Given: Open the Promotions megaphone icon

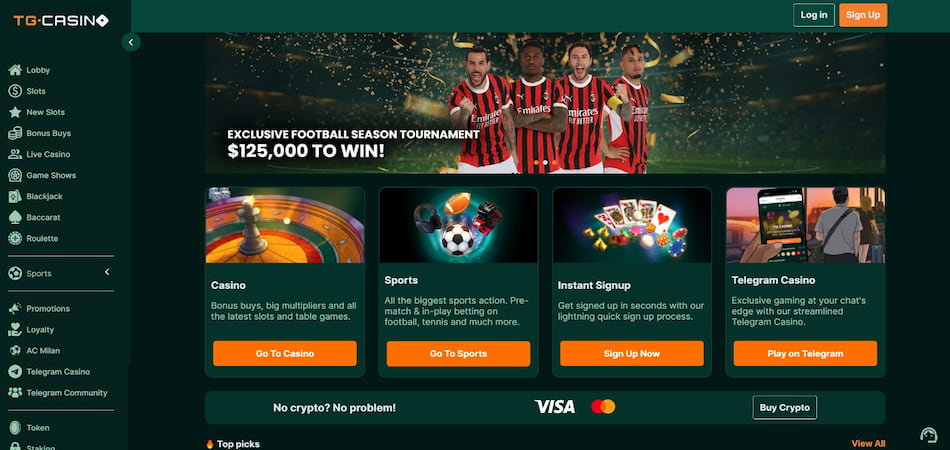Looking at the screenshot, I should click(x=15, y=309).
